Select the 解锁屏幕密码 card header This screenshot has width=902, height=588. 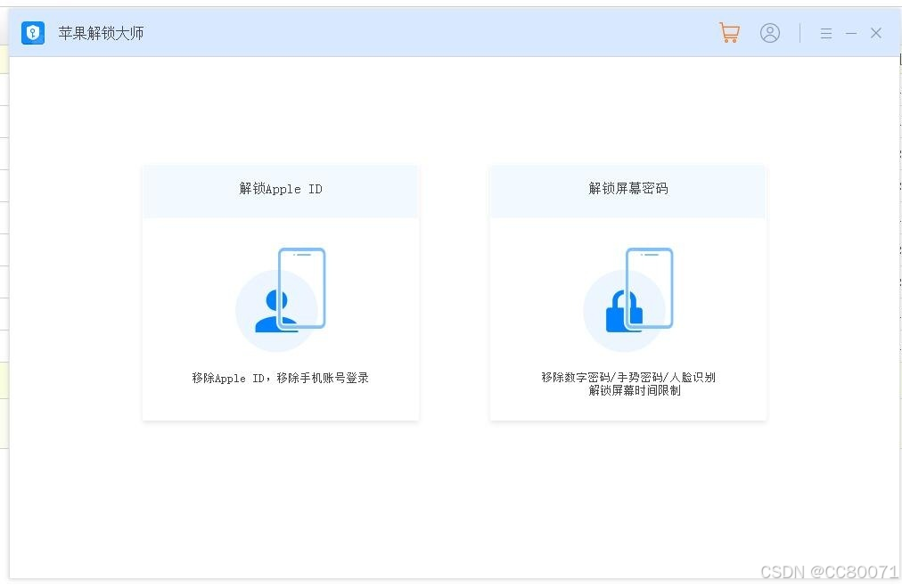[x=628, y=192]
